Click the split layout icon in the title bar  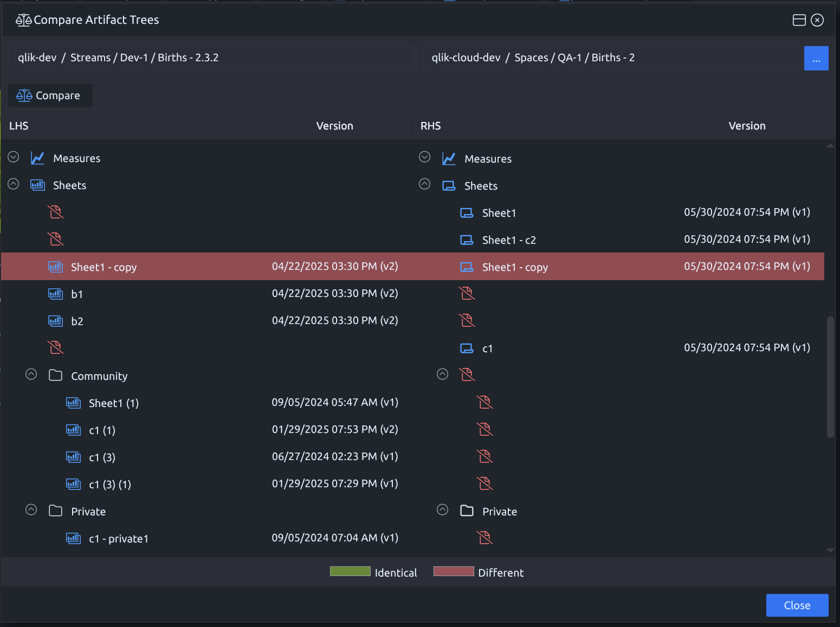point(798,20)
